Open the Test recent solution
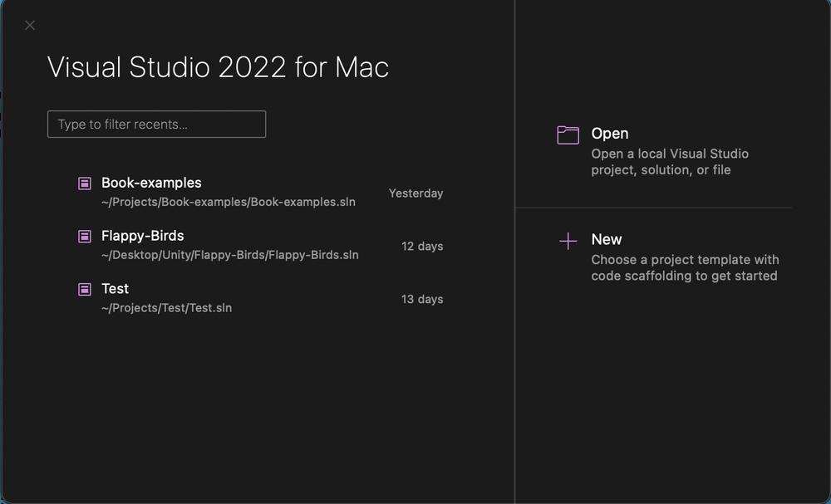The image size is (831, 504). click(260, 299)
